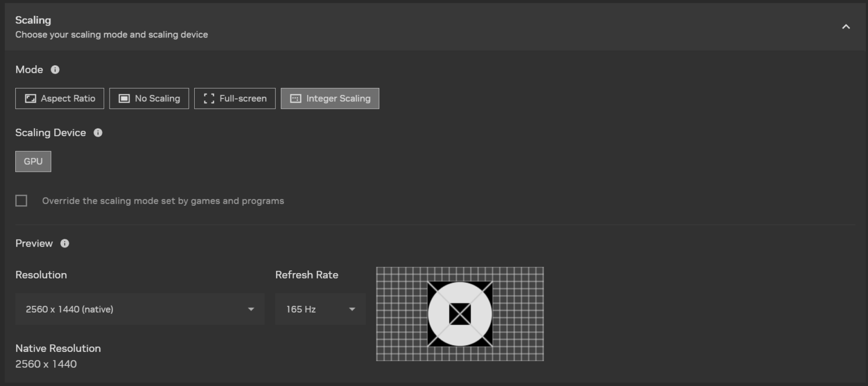Click the scaling preview grid image
The image size is (868, 386).
pyautogui.click(x=459, y=314)
